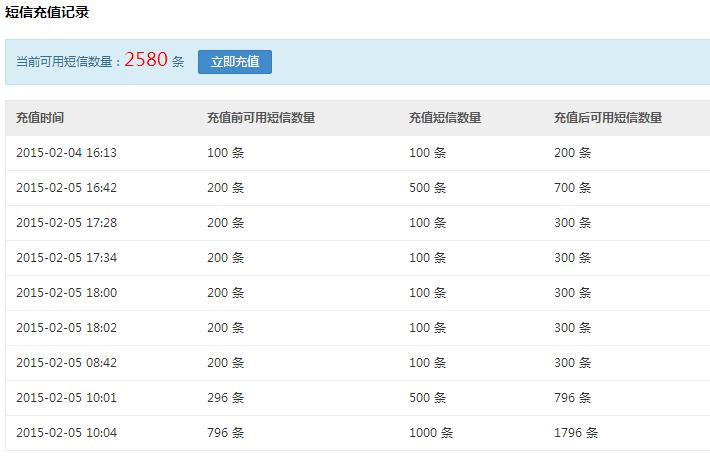Screen dimensions: 710x466
Task: Select the 充值短信数量 column header
Action: [x=445, y=118]
